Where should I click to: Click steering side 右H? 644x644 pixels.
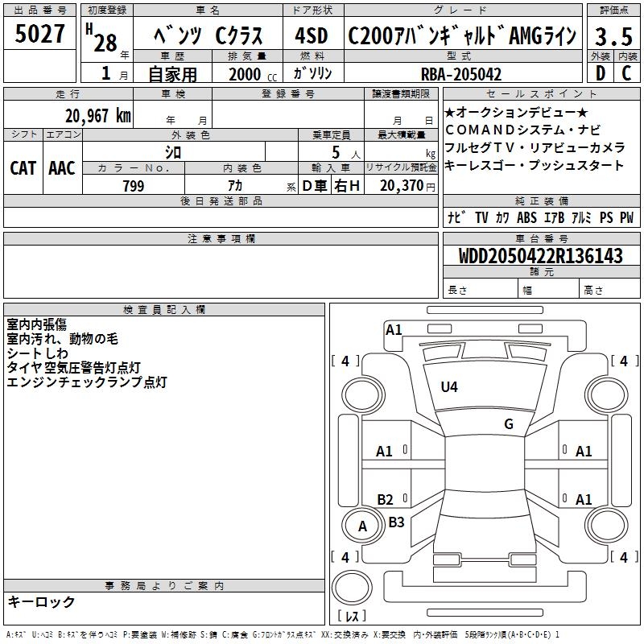[x=347, y=186]
